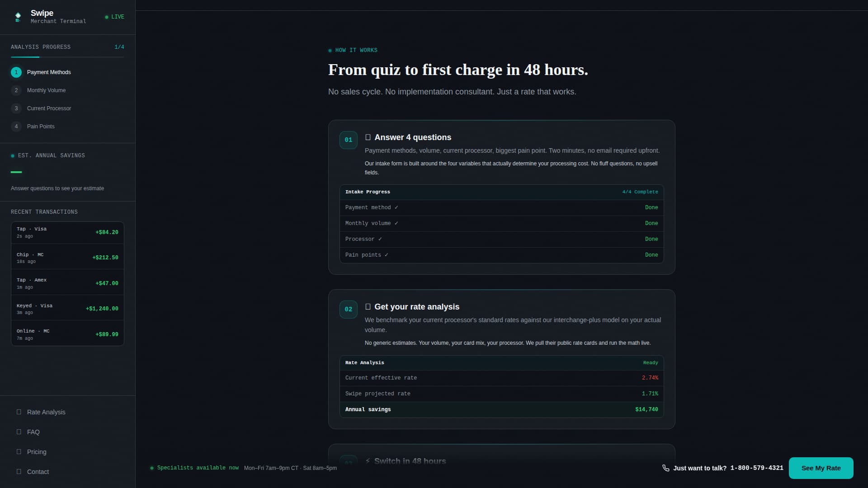Image resolution: width=868 pixels, height=488 pixels.
Task: Click the Current effective rate 2.74% value
Action: pos(650,378)
